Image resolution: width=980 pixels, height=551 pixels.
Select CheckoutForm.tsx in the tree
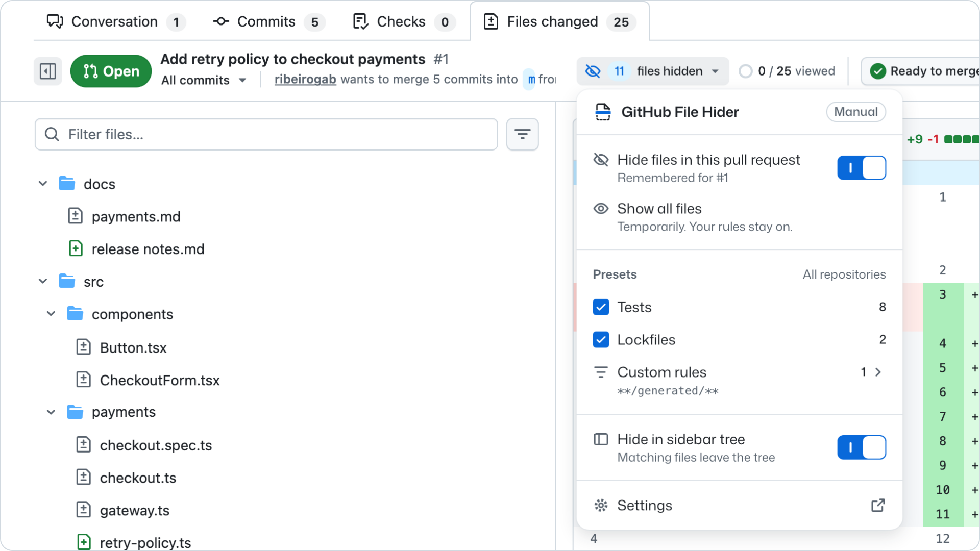pyautogui.click(x=160, y=380)
